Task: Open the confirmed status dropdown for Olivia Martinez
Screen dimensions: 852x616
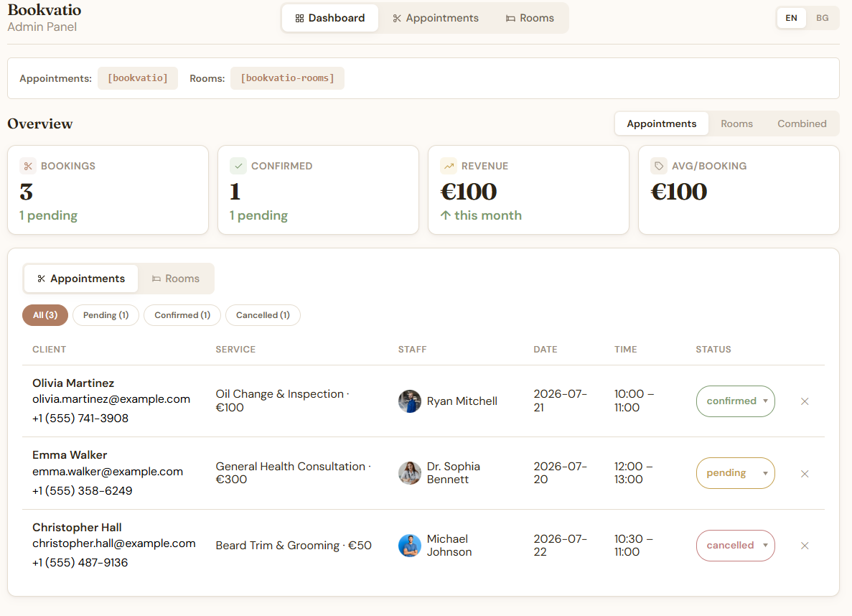Action: (735, 401)
